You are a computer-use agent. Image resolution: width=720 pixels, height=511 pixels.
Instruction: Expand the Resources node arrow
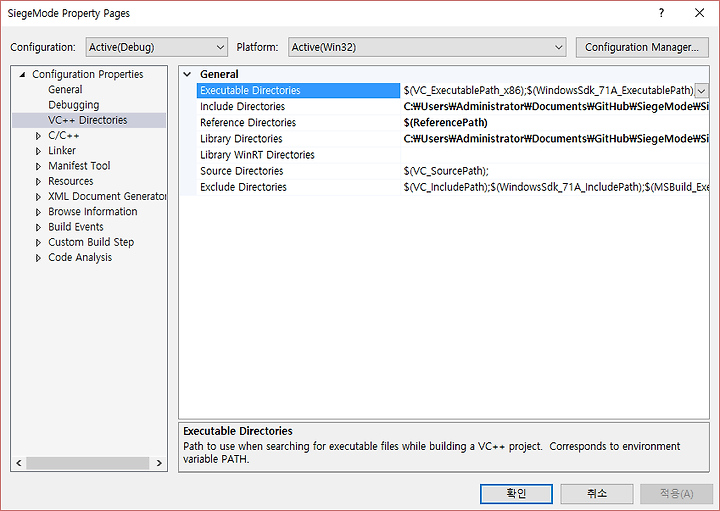coord(39,181)
